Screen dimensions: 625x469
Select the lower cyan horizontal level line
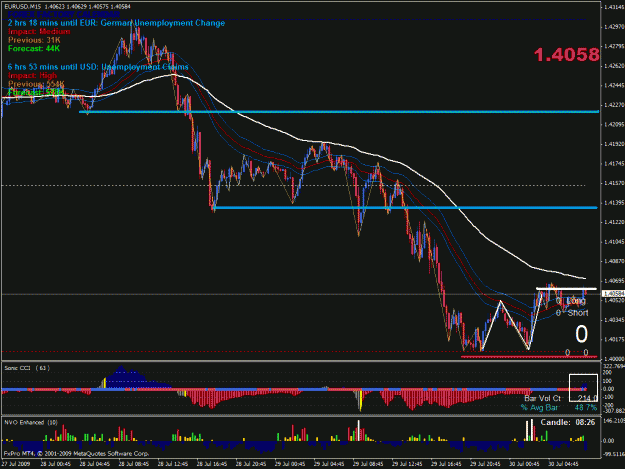click(x=405, y=208)
